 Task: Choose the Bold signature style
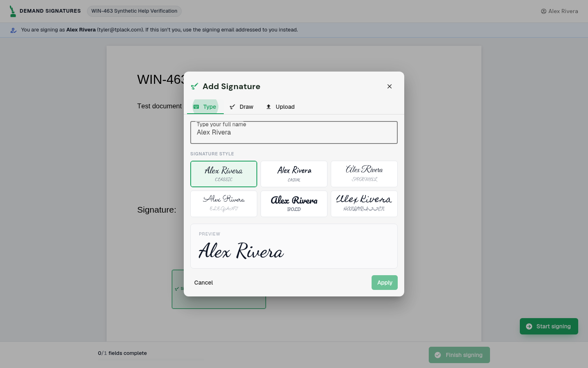click(x=294, y=204)
